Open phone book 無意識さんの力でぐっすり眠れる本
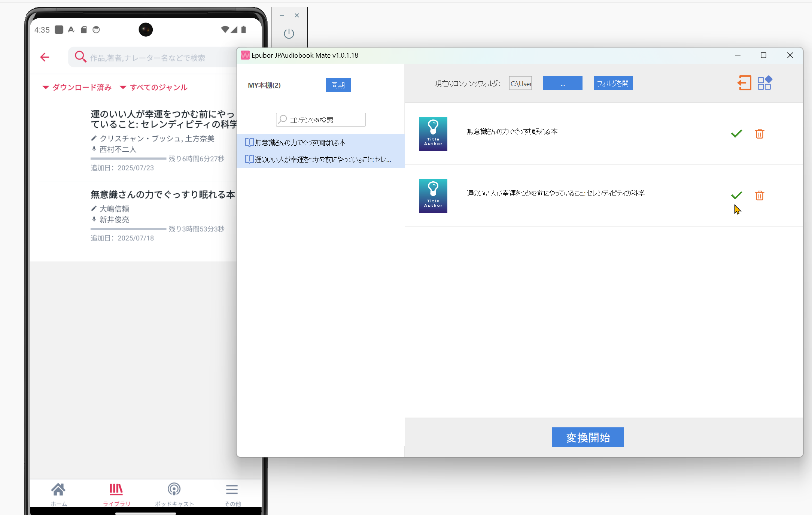 [163, 194]
